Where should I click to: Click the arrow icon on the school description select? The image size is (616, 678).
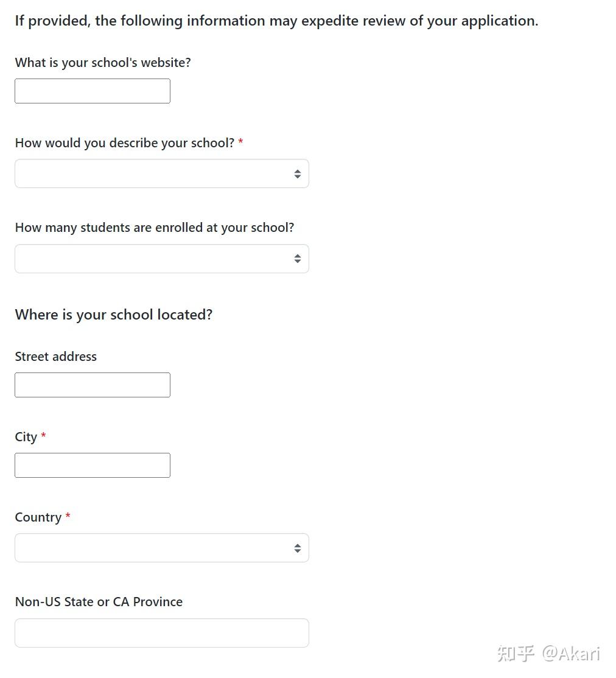point(298,174)
